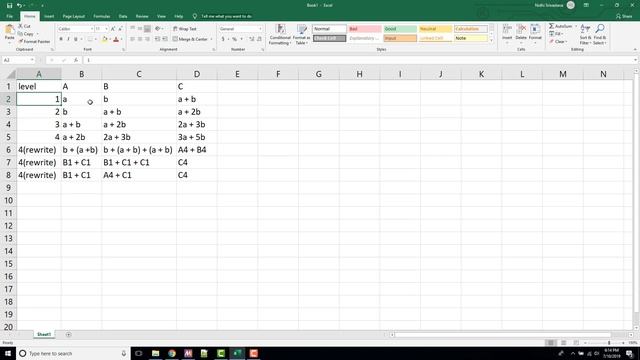
Task: Switch to the Data tab
Action: point(123,16)
